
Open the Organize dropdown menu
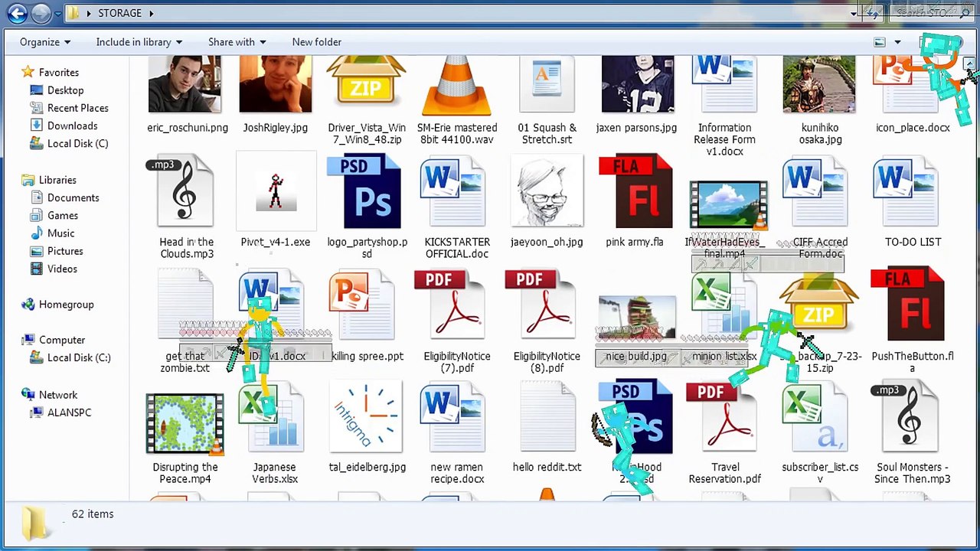click(x=45, y=42)
